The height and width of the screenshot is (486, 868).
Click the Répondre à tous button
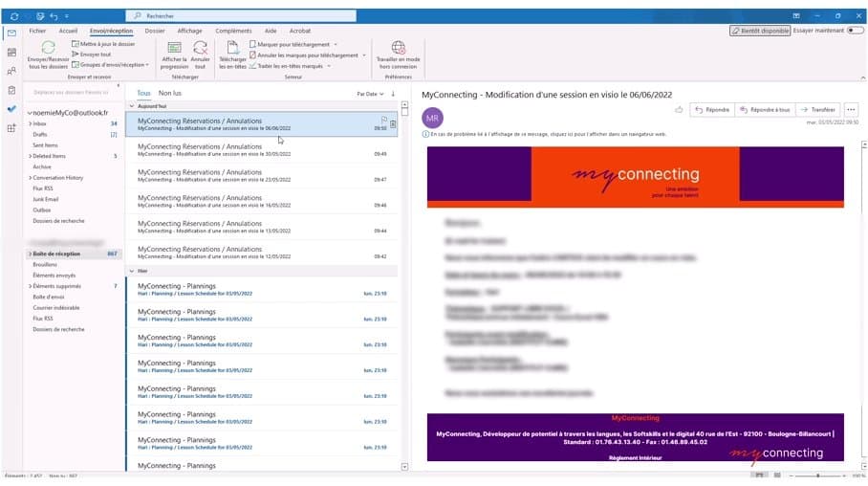[765, 110]
